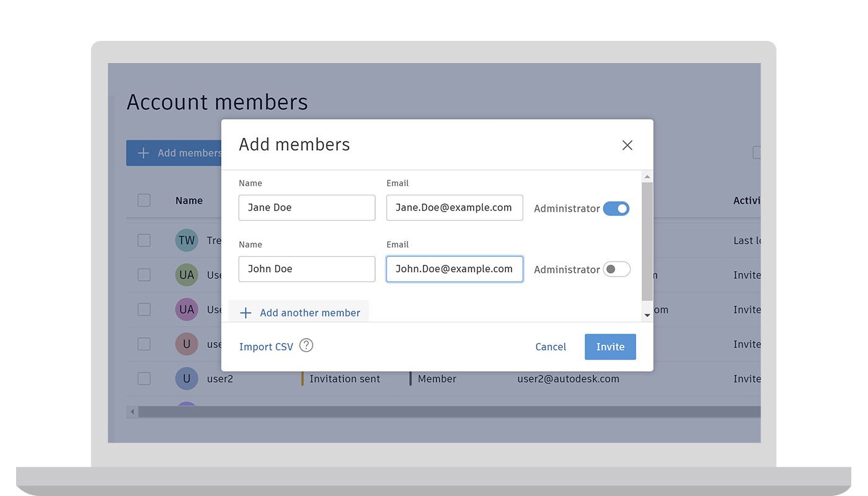This screenshot has width=868, height=496.
Task: Open the Import CSV link
Action: pyautogui.click(x=266, y=347)
